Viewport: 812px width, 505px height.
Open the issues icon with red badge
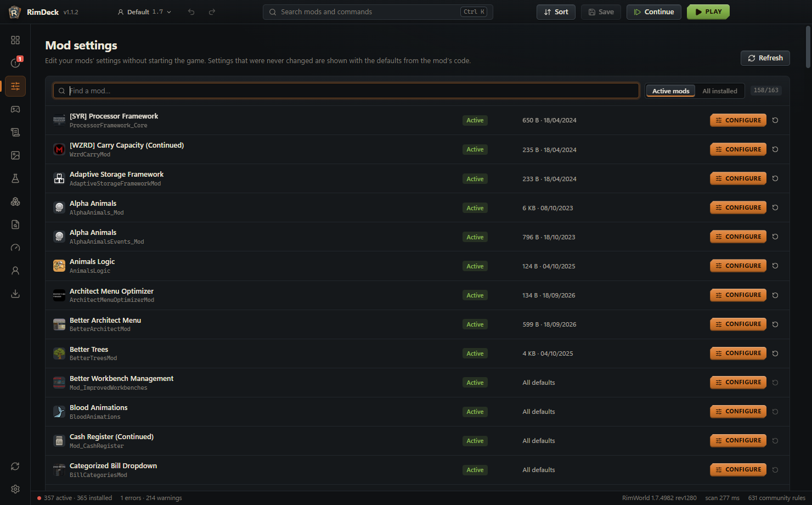(15, 63)
